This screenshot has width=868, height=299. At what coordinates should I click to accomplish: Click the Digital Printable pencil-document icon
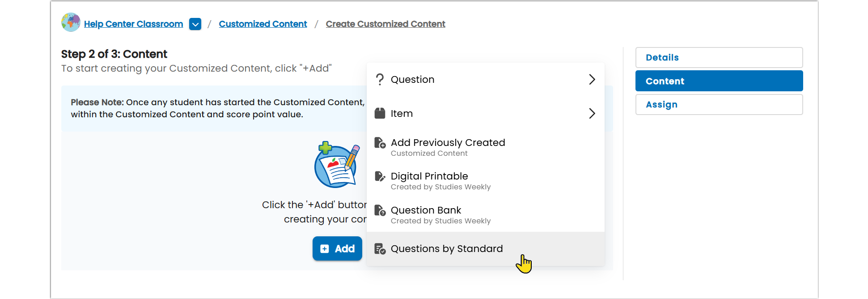click(x=380, y=176)
